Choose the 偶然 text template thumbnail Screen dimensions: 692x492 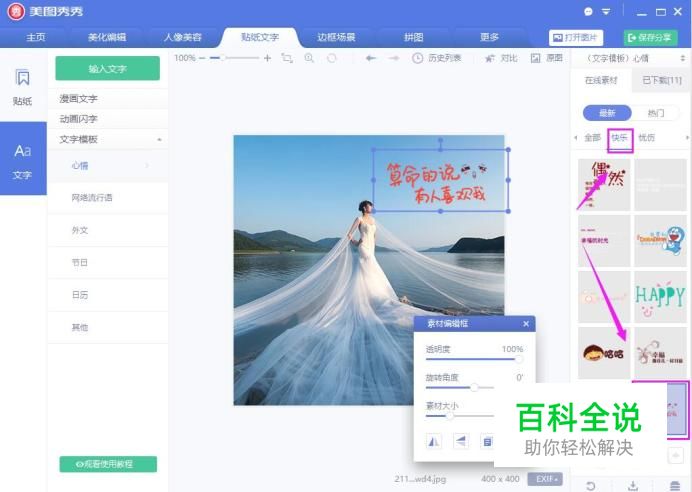[x=604, y=184]
